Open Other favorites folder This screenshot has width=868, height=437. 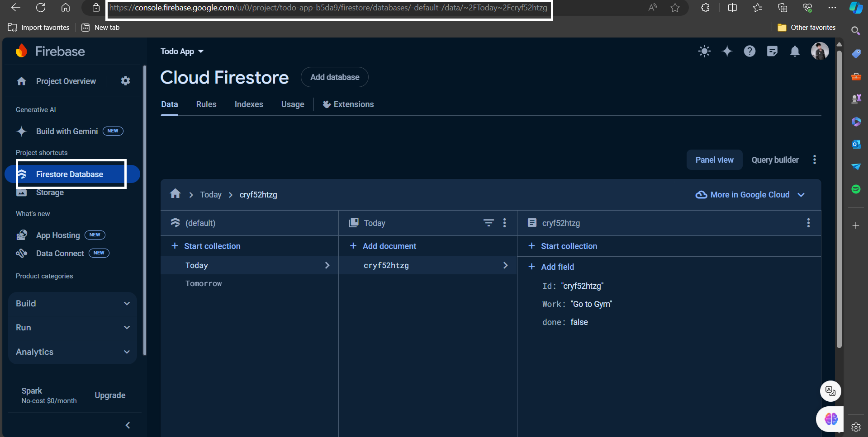point(806,28)
